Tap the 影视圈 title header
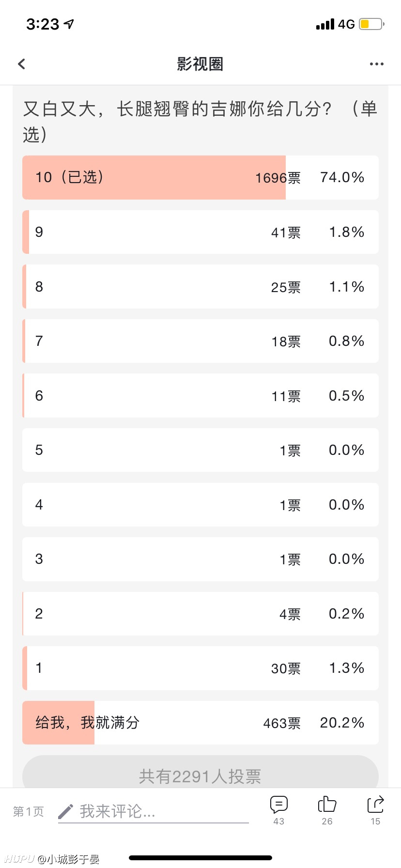Screen dimensions: 401x868 200,64
